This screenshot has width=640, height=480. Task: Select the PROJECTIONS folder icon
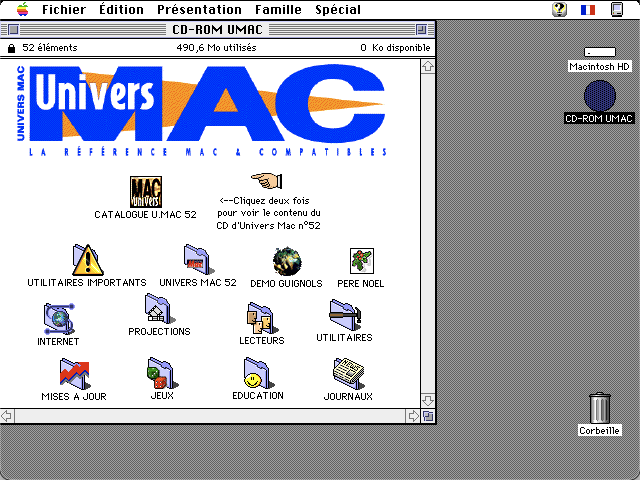(x=160, y=309)
